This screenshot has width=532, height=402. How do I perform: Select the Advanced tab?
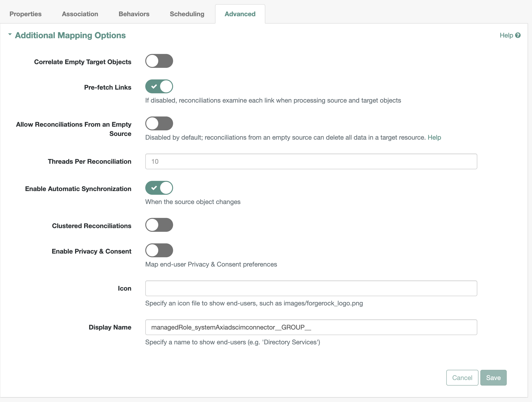[240, 14]
